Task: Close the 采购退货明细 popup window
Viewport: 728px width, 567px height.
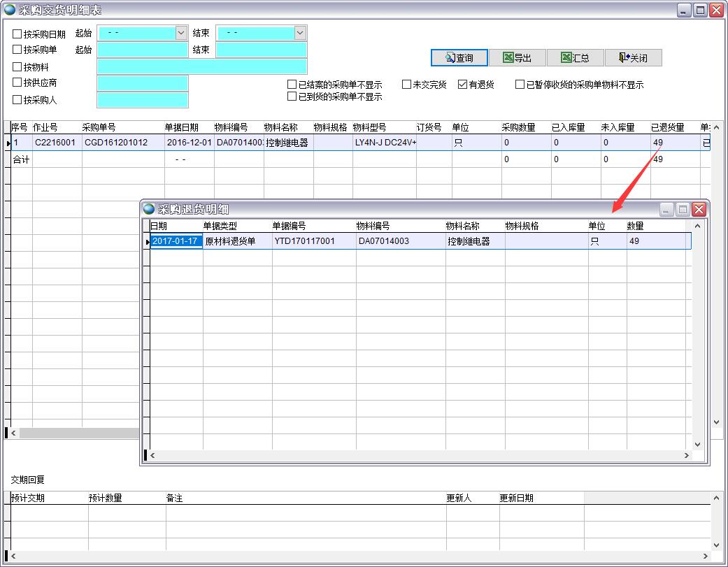Action: pyautogui.click(x=699, y=209)
